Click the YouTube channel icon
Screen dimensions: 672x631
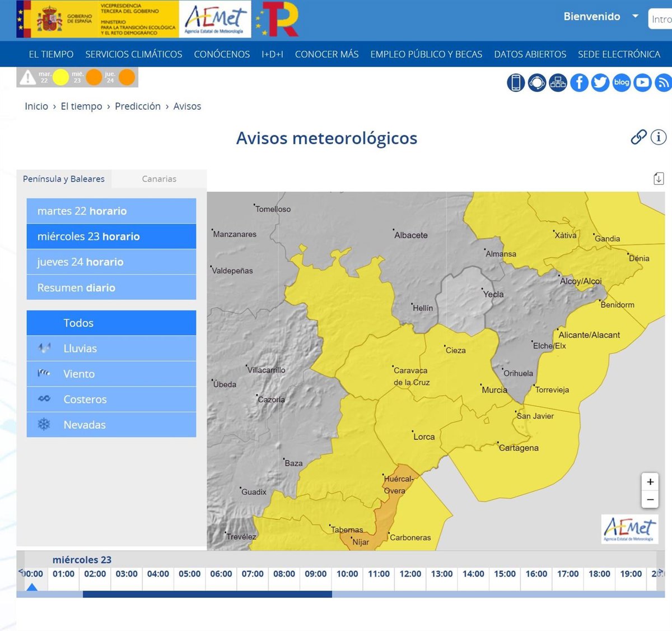(x=643, y=82)
